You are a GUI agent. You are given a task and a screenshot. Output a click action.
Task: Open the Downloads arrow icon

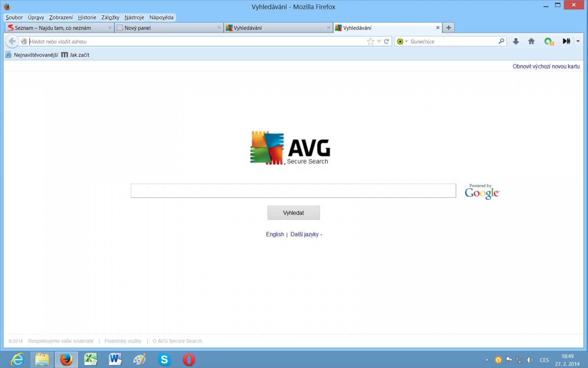(516, 41)
